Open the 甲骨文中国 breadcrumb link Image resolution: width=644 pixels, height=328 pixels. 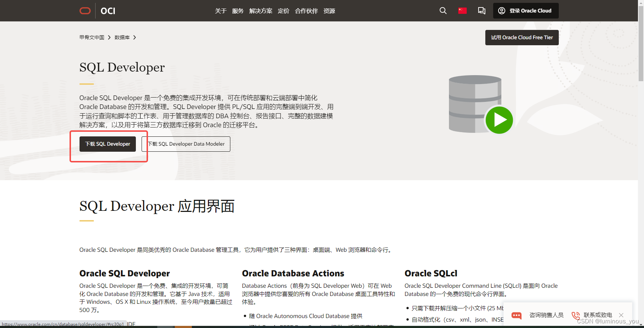coord(91,37)
